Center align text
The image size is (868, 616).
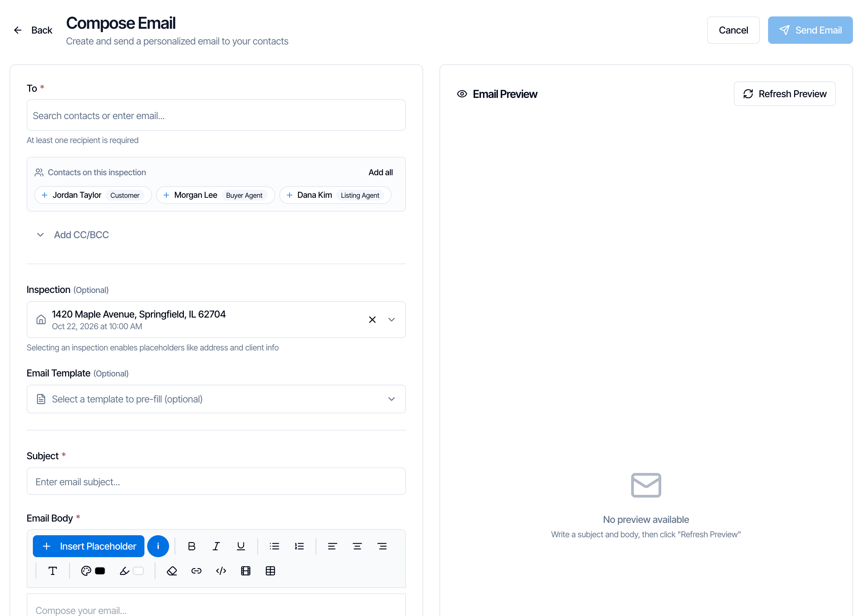(x=357, y=546)
